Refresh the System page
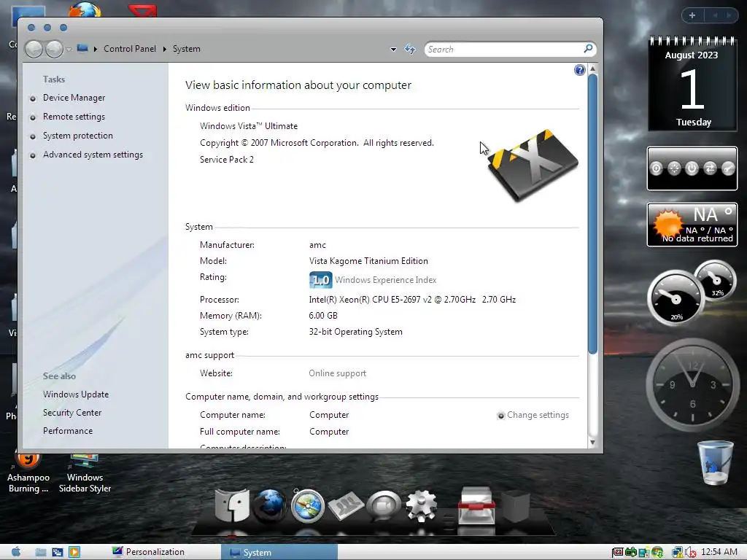This screenshot has height=560, width=747. coord(410,49)
